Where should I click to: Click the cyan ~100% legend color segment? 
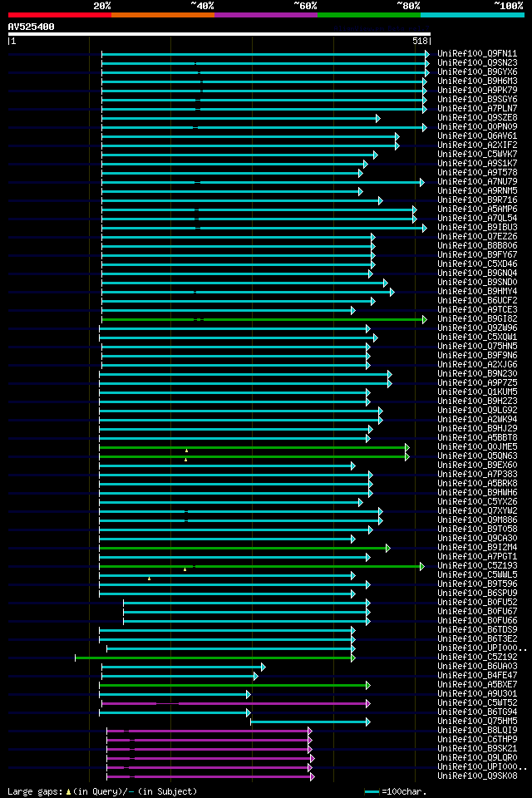click(x=472, y=15)
